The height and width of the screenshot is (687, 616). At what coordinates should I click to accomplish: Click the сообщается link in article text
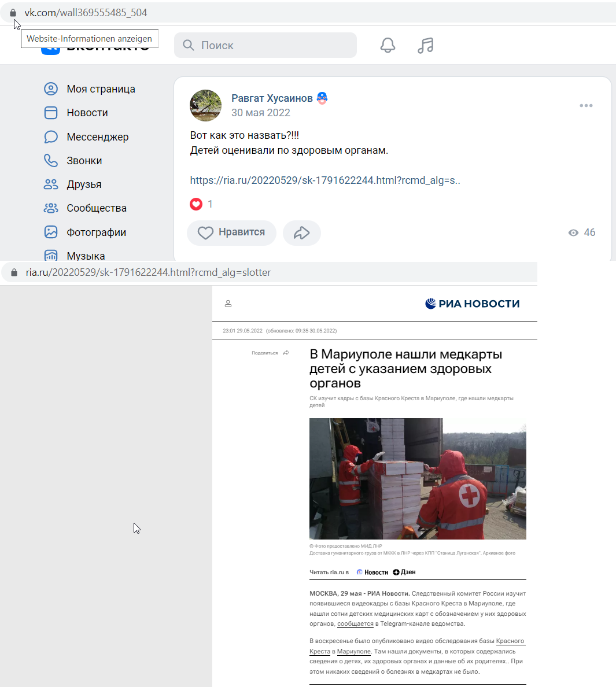coord(355,623)
